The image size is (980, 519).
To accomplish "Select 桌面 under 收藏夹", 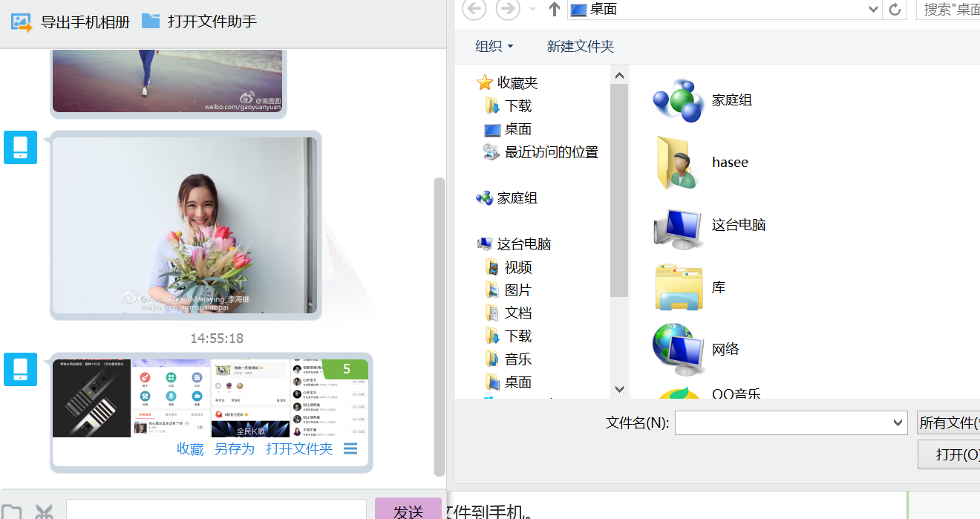I will pos(509,129).
